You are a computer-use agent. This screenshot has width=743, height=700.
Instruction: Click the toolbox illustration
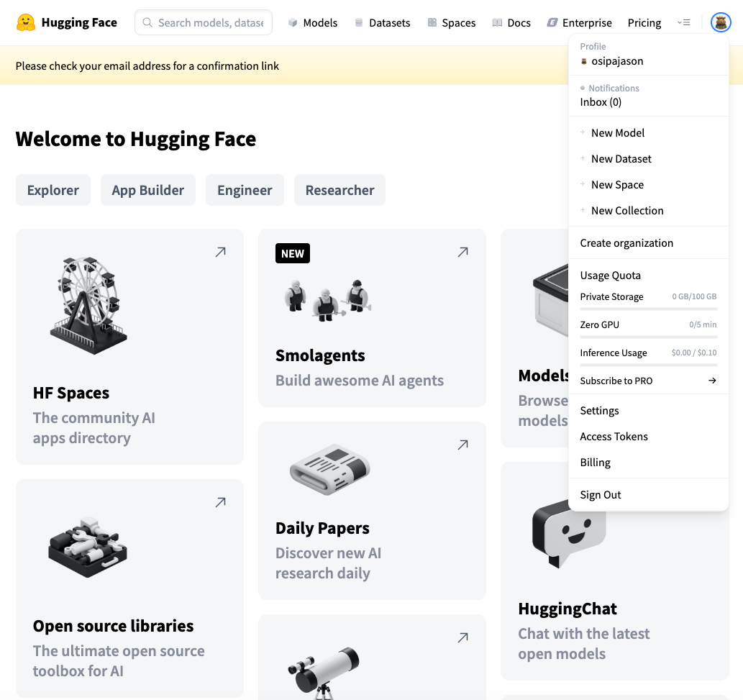[88, 547]
